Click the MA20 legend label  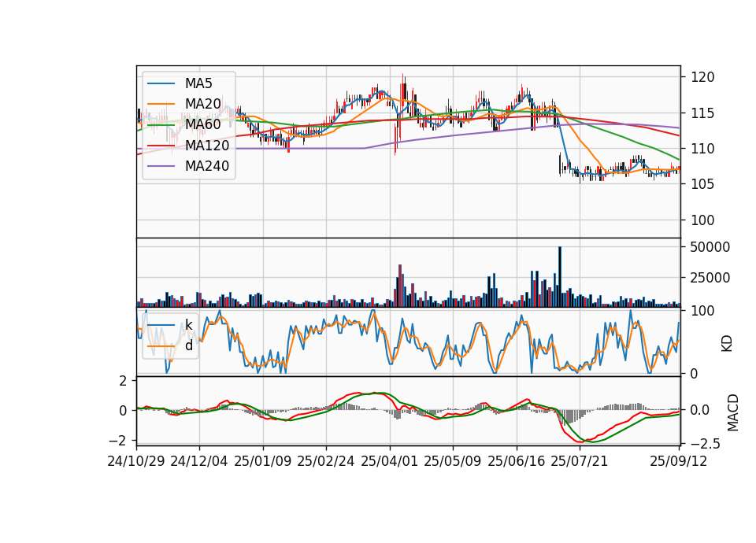click(202, 104)
